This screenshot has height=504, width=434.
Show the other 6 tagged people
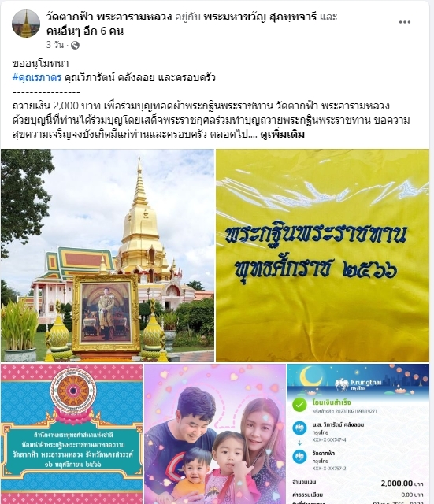[85, 31]
